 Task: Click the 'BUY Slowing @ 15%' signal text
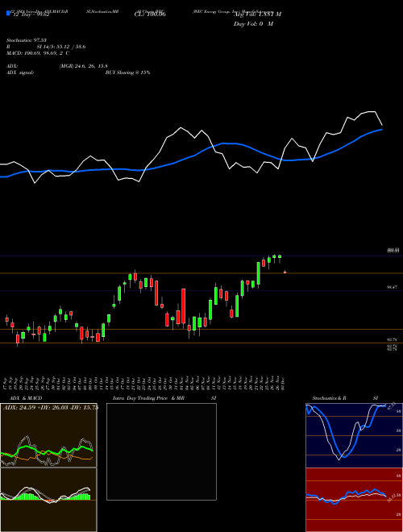(128, 73)
